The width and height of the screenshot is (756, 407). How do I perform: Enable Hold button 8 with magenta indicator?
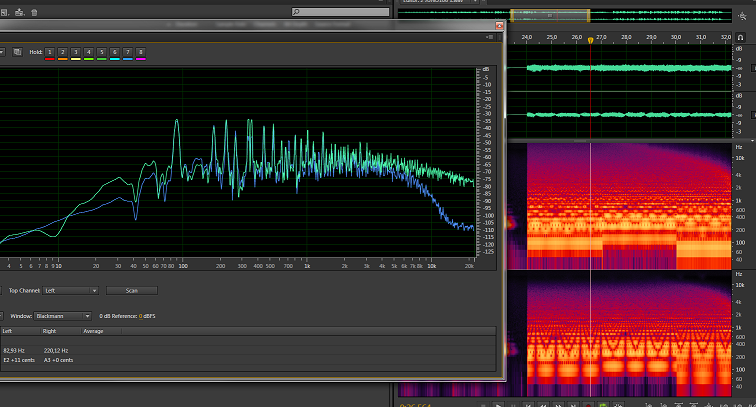click(141, 51)
